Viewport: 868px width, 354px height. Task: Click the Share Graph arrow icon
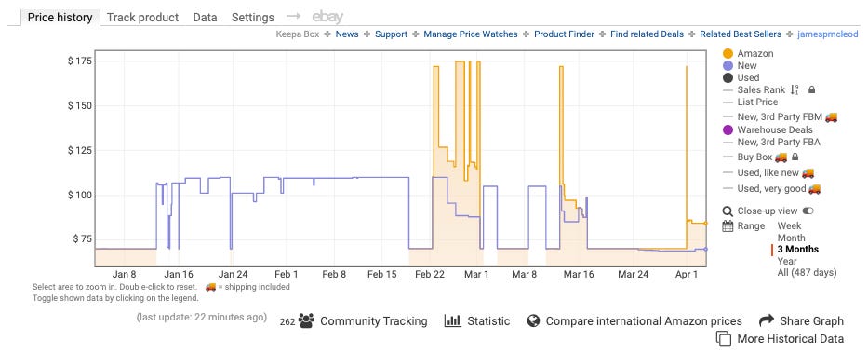[767, 320]
